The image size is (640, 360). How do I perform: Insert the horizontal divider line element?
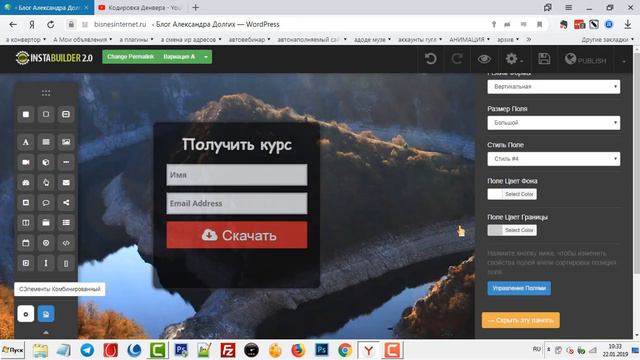tap(66, 162)
